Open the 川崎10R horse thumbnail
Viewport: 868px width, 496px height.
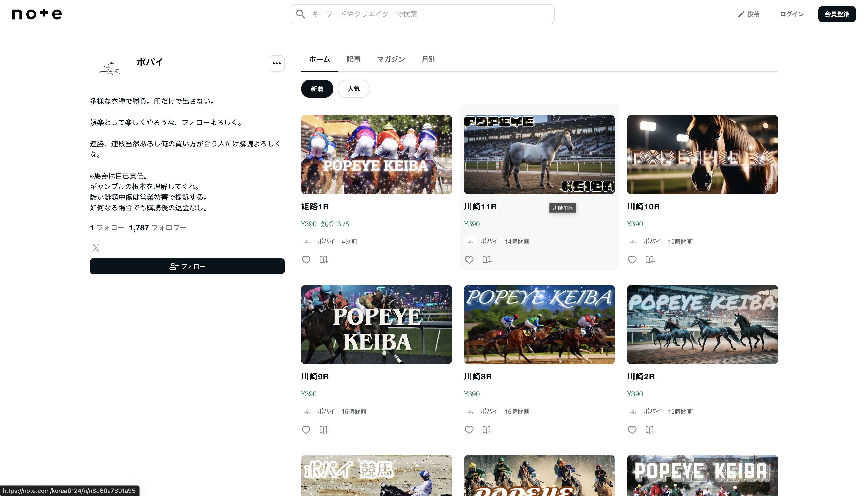coord(702,155)
